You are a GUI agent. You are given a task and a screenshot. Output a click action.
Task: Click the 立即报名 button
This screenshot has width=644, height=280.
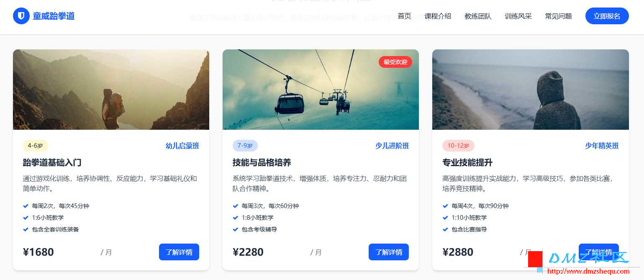607,16
